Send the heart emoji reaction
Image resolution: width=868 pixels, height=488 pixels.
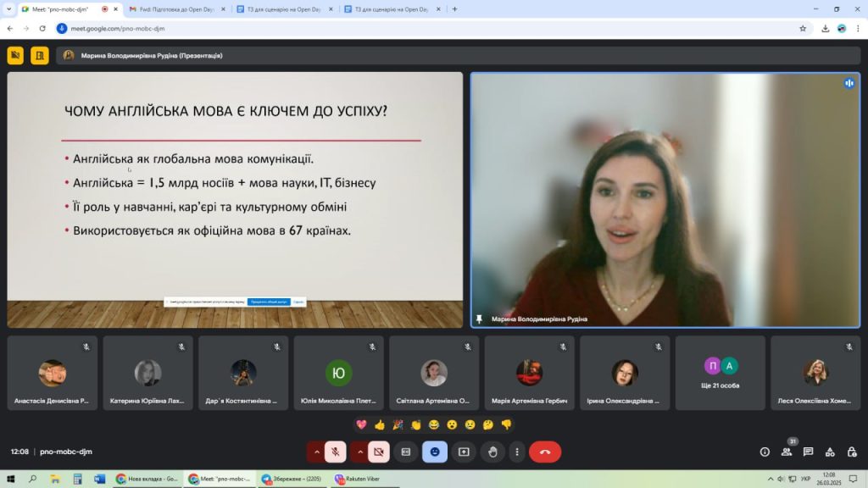pos(362,424)
